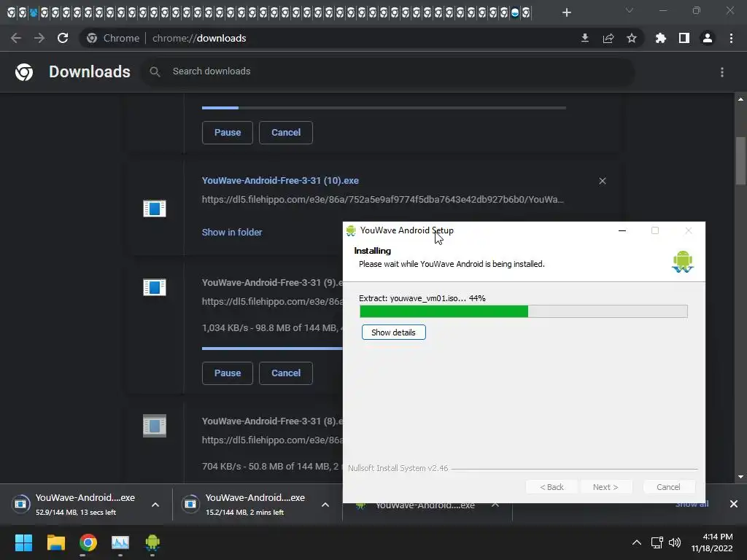This screenshot has width=747, height=560.
Task: Go forward in Chrome history
Action: click(39, 38)
